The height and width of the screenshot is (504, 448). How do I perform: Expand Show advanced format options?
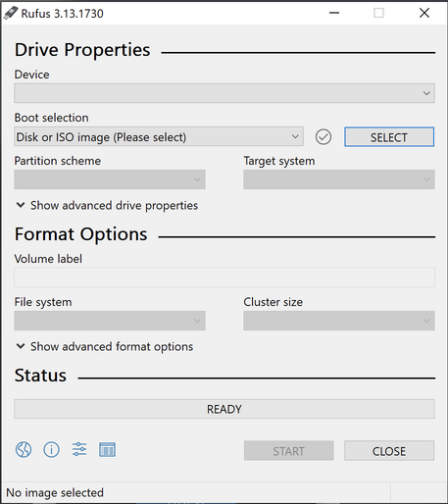point(105,347)
